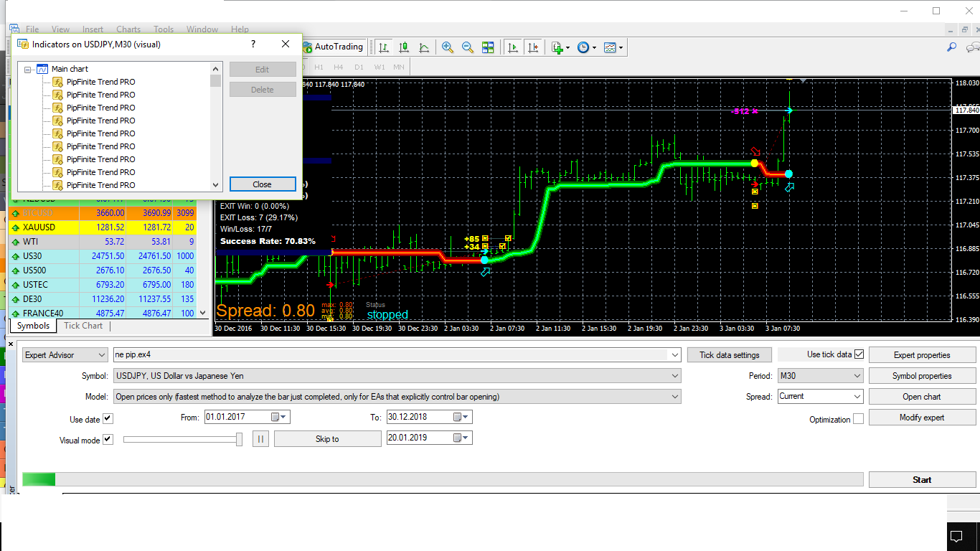
Task: Enable the Optimization checkbox
Action: pyautogui.click(x=858, y=419)
